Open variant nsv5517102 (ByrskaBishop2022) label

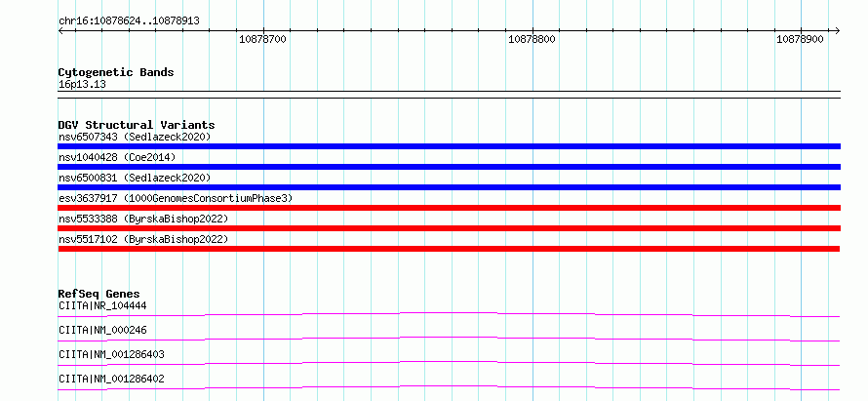click(143, 239)
